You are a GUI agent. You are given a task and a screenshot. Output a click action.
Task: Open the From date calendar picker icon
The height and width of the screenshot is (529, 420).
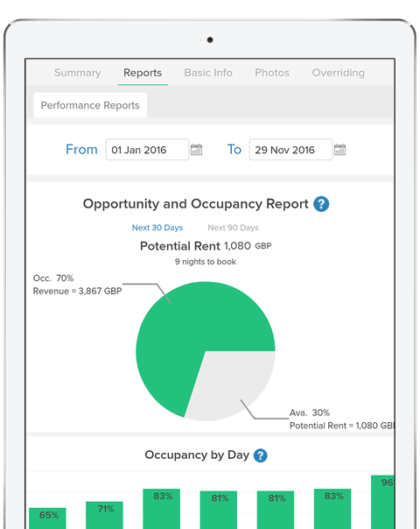(196, 150)
